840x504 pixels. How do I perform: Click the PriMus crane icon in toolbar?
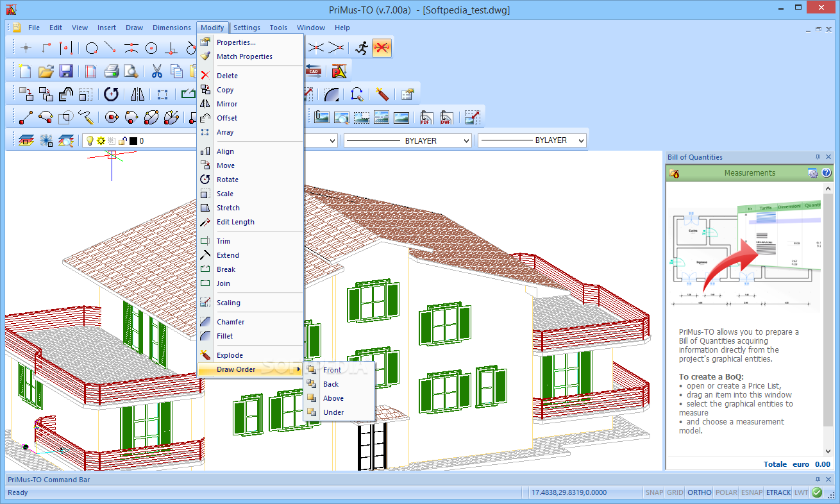point(339,71)
